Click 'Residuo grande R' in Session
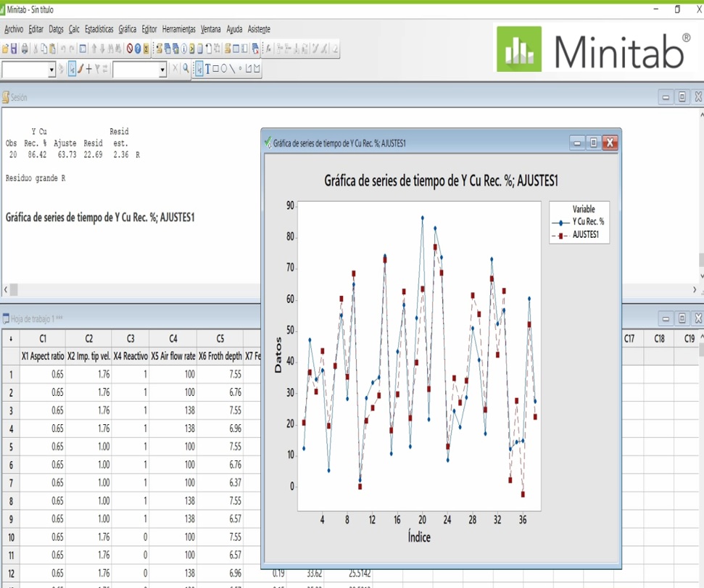 [36, 178]
